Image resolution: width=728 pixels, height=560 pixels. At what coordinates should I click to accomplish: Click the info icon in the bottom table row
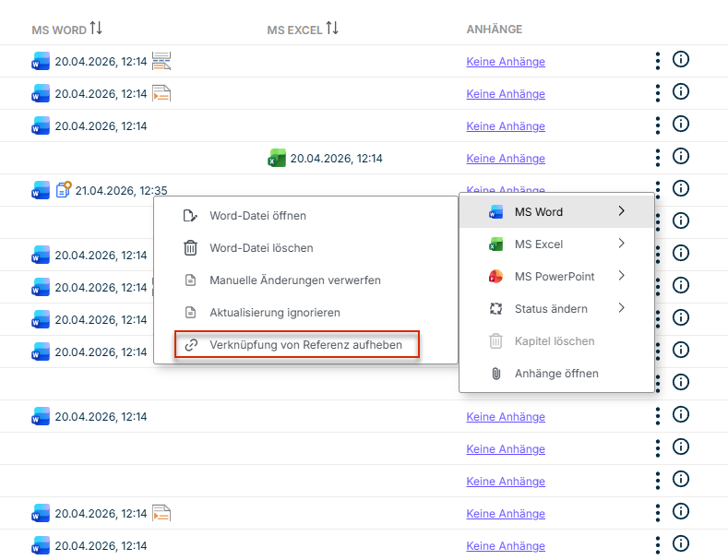coord(682,544)
